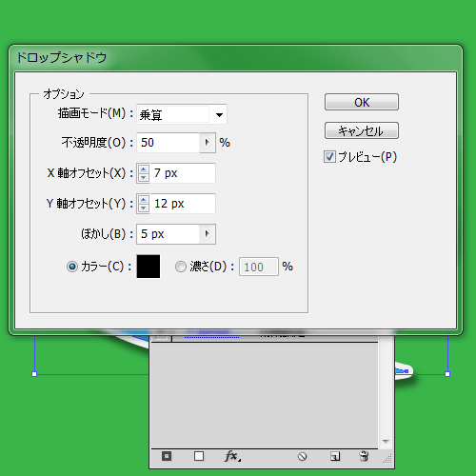The width and height of the screenshot is (476, 476).
Task: Open the black shadow color swatch
Action: (149, 267)
